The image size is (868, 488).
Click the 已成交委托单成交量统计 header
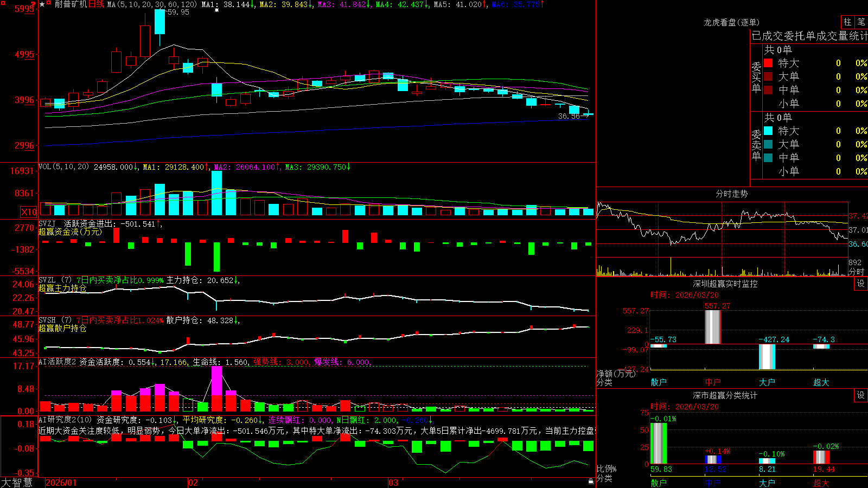[x=809, y=36]
